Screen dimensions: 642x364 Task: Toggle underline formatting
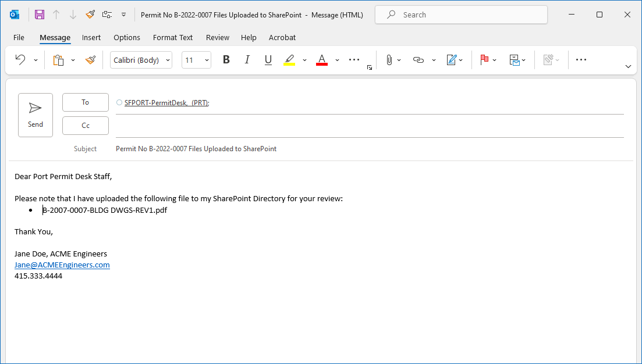click(x=268, y=59)
